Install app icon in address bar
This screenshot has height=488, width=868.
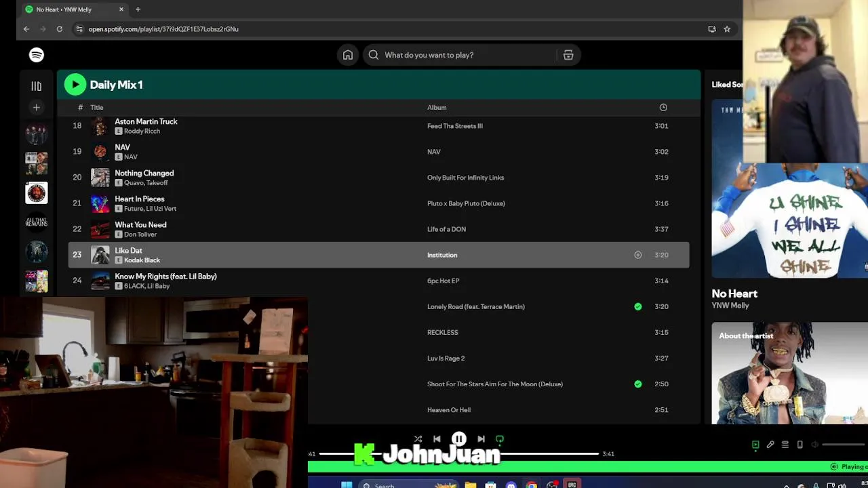tap(712, 29)
